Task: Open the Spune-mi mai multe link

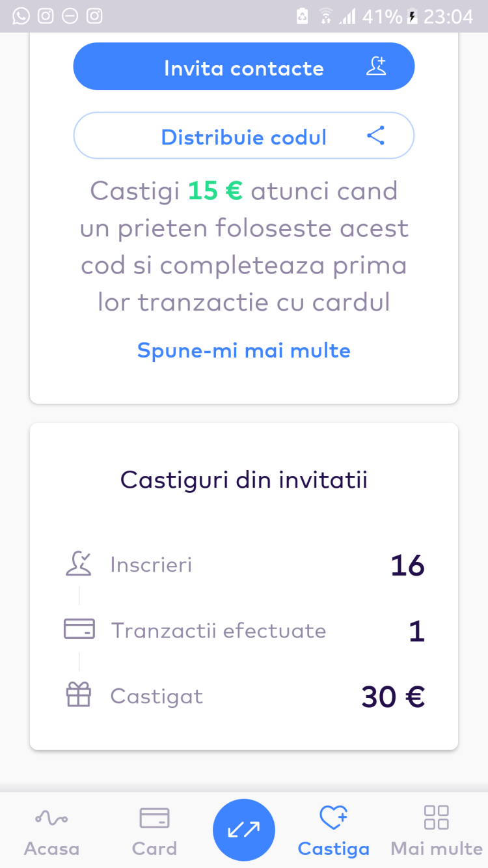Action: coord(244,350)
